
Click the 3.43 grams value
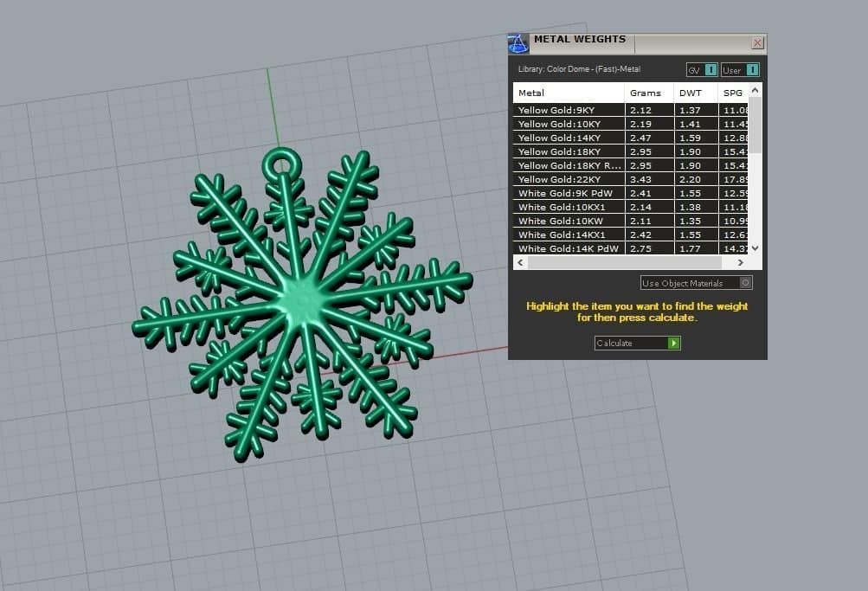(640, 179)
